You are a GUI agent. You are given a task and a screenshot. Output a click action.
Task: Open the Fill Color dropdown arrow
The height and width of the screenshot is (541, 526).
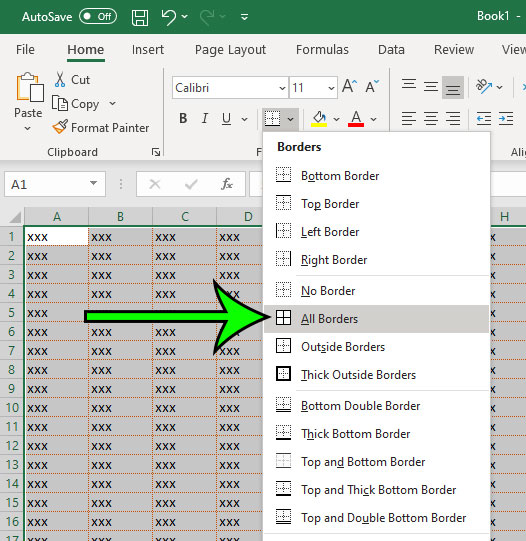(x=336, y=119)
